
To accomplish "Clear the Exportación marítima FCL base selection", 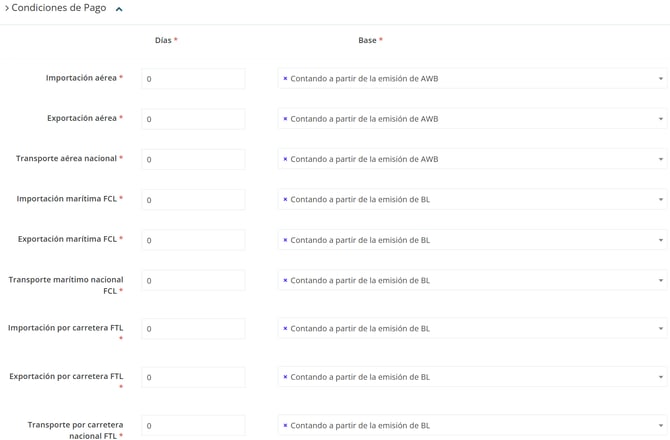I will [x=285, y=240].
